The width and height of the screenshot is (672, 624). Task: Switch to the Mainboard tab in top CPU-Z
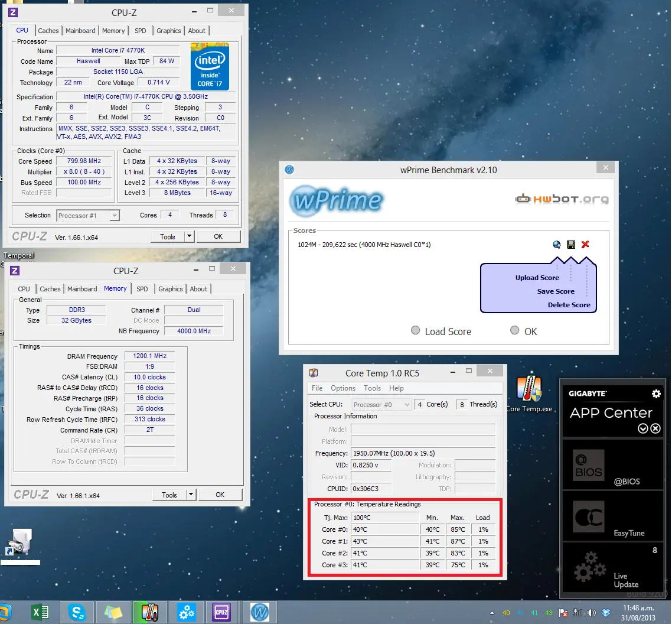point(80,31)
